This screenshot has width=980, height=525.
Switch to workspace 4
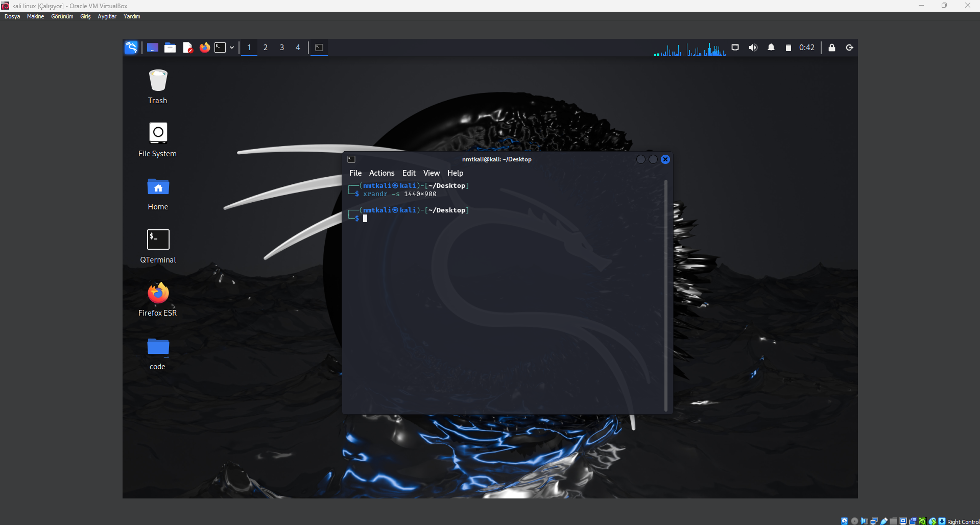(x=298, y=47)
